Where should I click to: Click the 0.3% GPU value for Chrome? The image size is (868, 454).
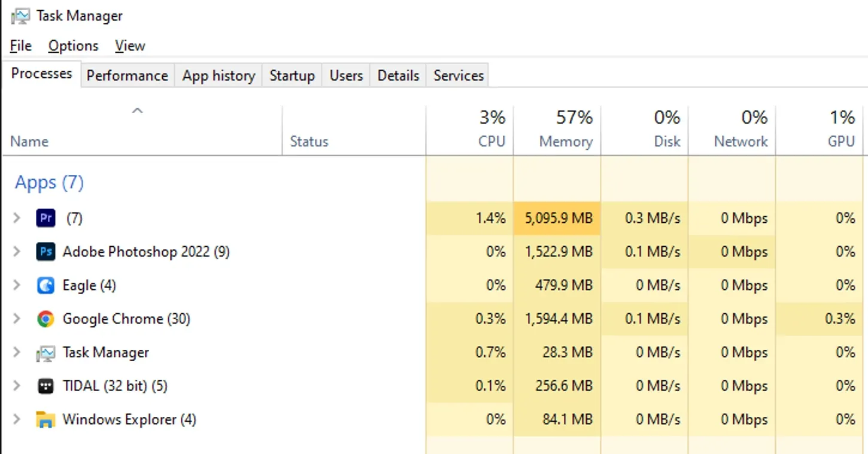point(840,319)
